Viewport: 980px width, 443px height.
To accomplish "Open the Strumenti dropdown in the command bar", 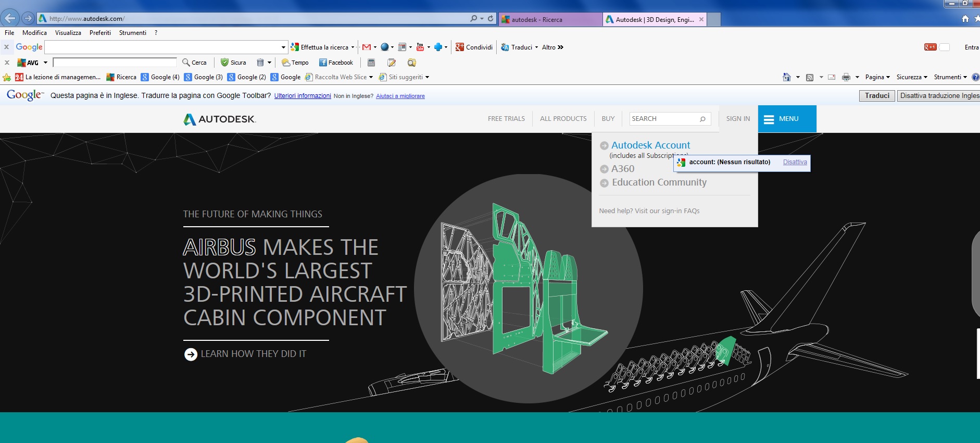I will point(950,77).
